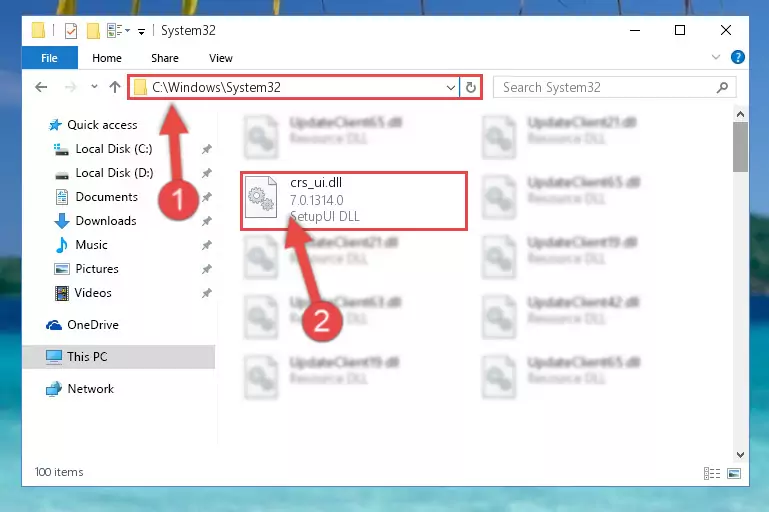Click the pin icon next to Music
This screenshot has width=769, height=512.
[x=206, y=245]
